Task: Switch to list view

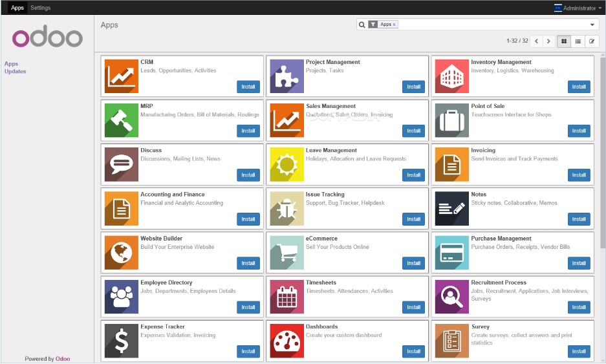Action: [578, 41]
